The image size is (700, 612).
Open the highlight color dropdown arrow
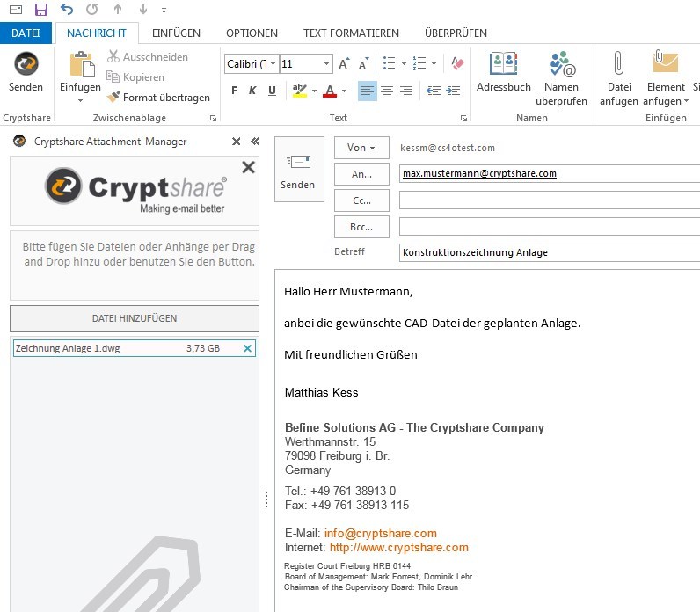(314, 91)
